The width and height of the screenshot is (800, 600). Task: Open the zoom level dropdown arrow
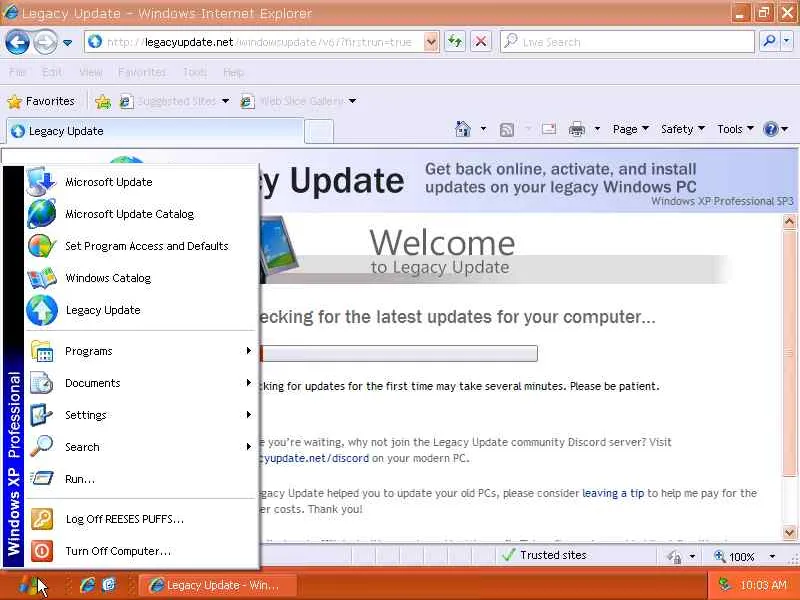click(772, 556)
